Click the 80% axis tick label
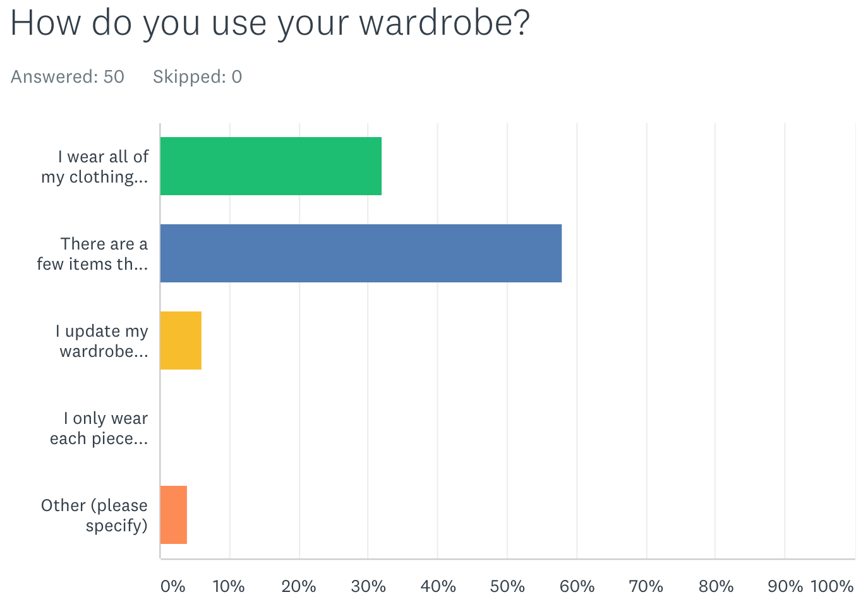Screen dimensions: 868x609 pyautogui.click(x=716, y=586)
